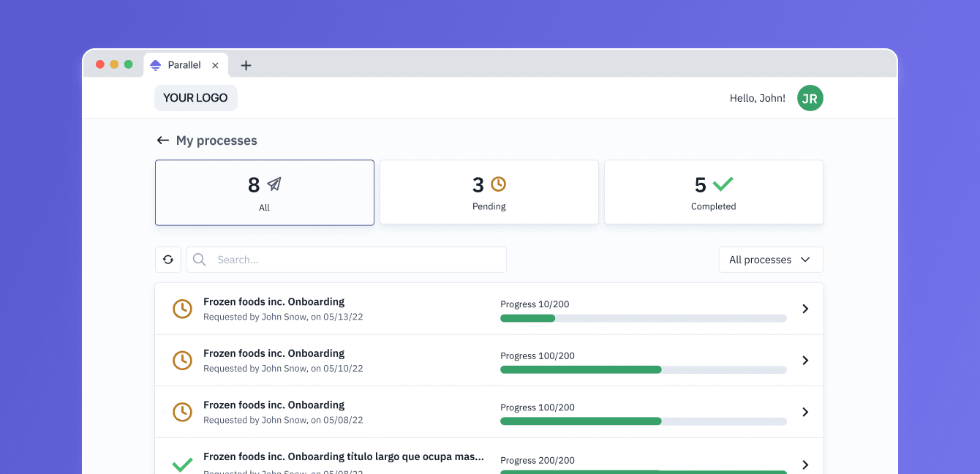Click green check icon of título largo process
The image size is (980, 474).
pos(182,464)
